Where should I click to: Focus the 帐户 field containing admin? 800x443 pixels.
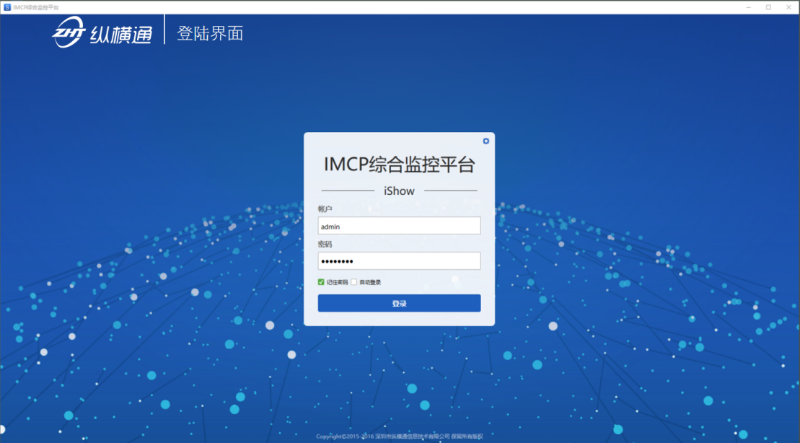click(399, 226)
